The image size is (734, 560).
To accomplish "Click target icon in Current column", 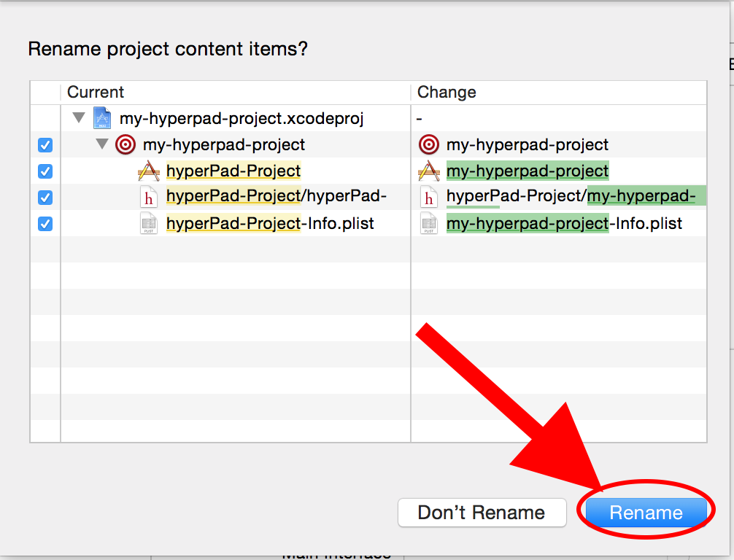I will click(x=125, y=144).
